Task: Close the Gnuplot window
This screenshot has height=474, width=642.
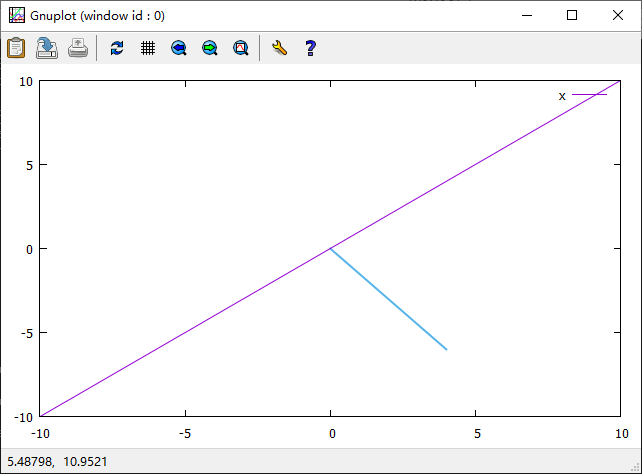Action: tap(618, 16)
